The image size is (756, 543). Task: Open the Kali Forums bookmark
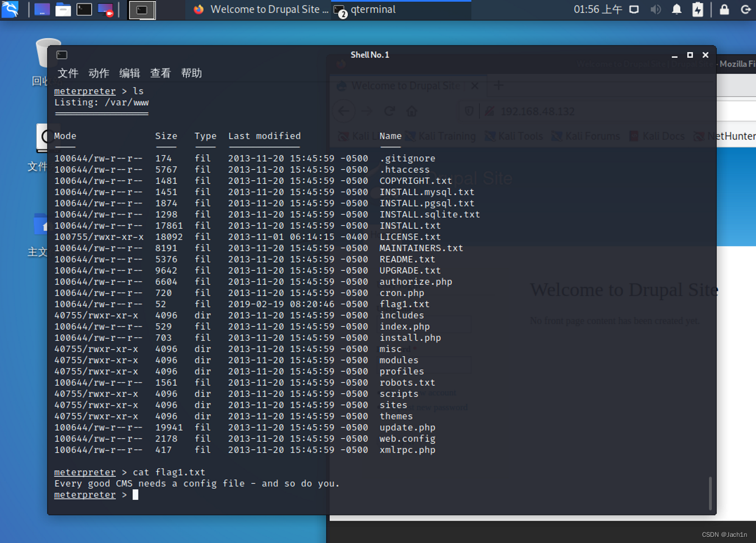tap(586, 136)
